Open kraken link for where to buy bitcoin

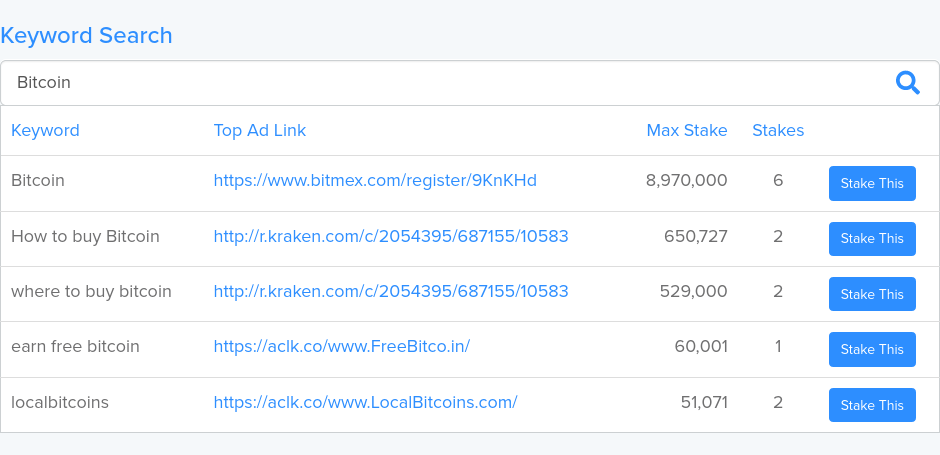point(391,291)
